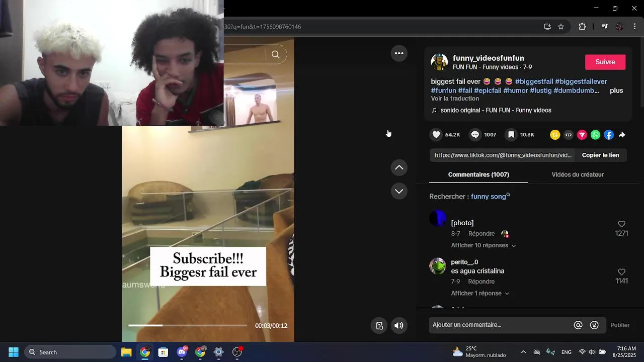Viewport: 644px width, 362px height.
Task: Mute the video with speaker icon
Action: (399, 325)
